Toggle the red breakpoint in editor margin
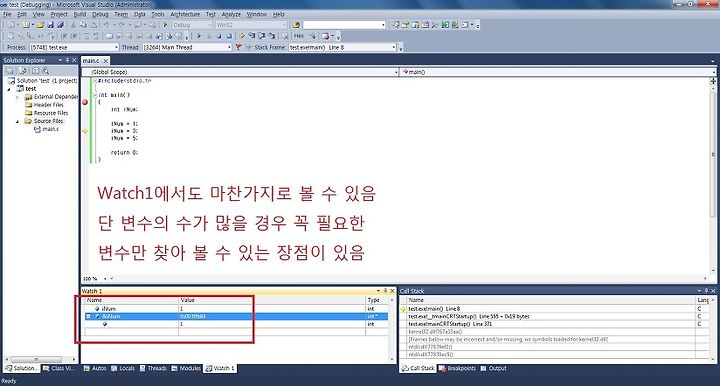This screenshot has width=720, height=386. (85, 102)
